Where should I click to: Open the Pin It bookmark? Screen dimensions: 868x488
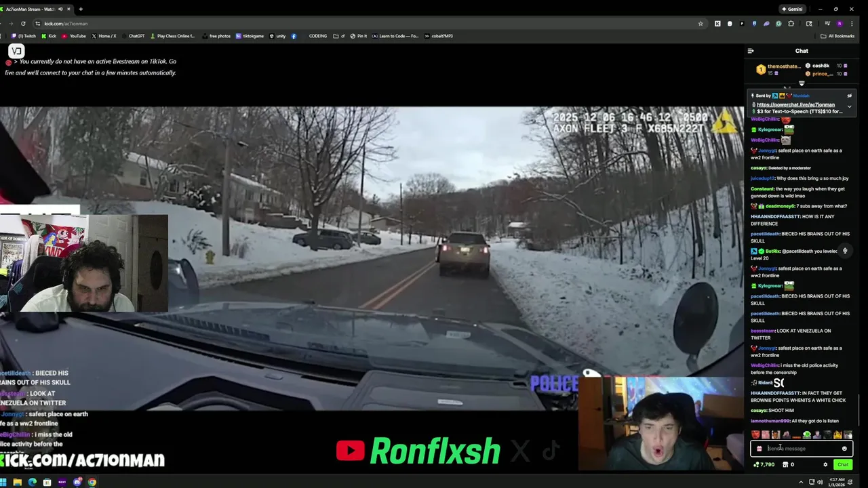click(359, 36)
